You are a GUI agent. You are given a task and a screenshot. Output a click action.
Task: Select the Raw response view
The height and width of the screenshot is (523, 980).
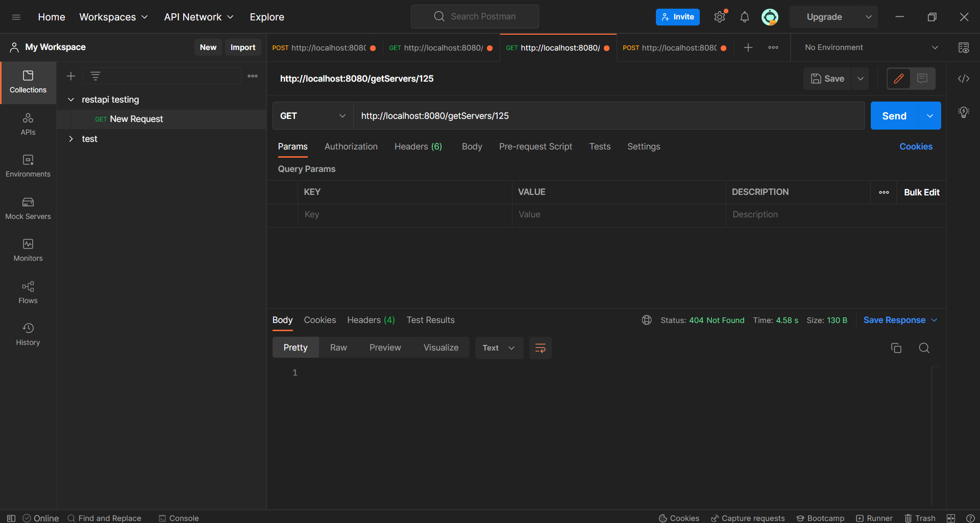coord(338,347)
